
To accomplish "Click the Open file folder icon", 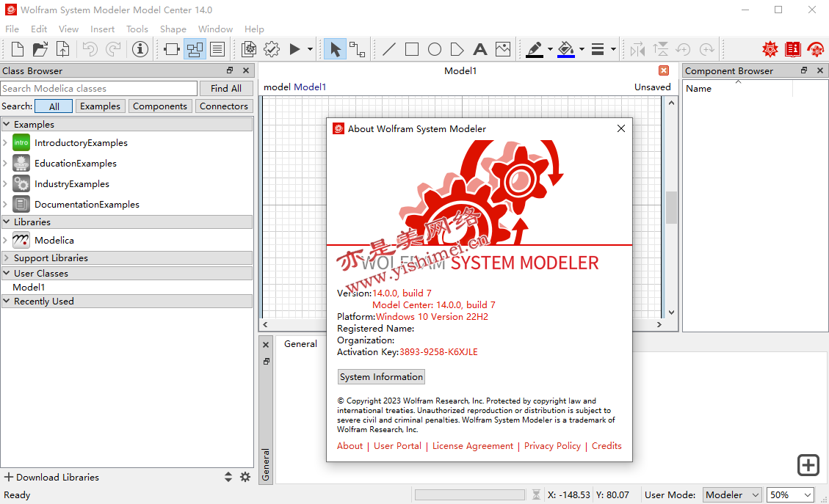I will pyautogui.click(x=40, y=49).
